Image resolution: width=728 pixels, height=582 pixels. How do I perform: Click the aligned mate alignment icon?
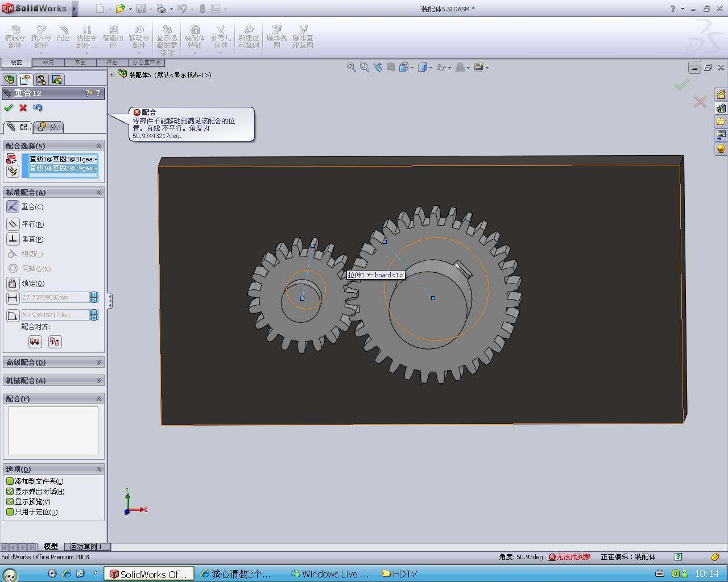(35, 342)
